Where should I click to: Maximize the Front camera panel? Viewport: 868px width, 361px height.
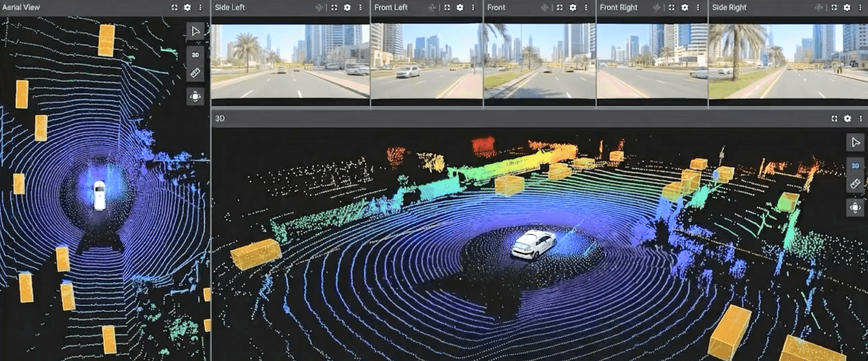pos(560,8)
